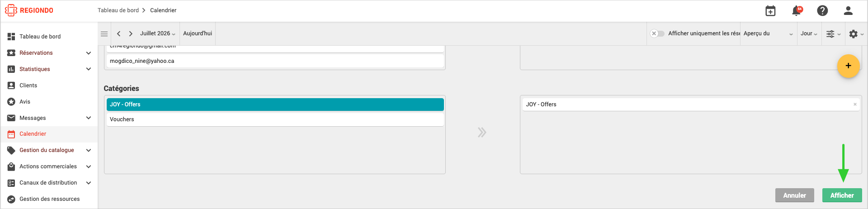Remove JOY - Offers from selected list

pos(855,104)
